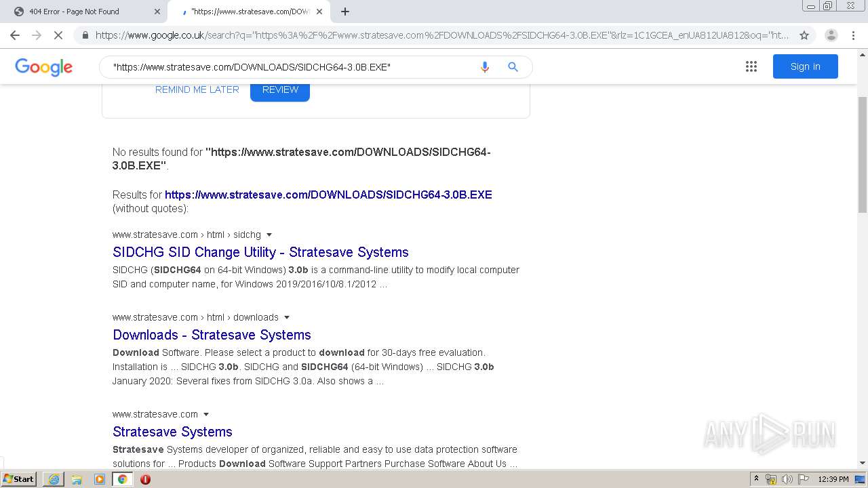This screenshot has width=868, height=488.
Task: Go back with the browser back arrow
Action: click(x=15, y=35)
